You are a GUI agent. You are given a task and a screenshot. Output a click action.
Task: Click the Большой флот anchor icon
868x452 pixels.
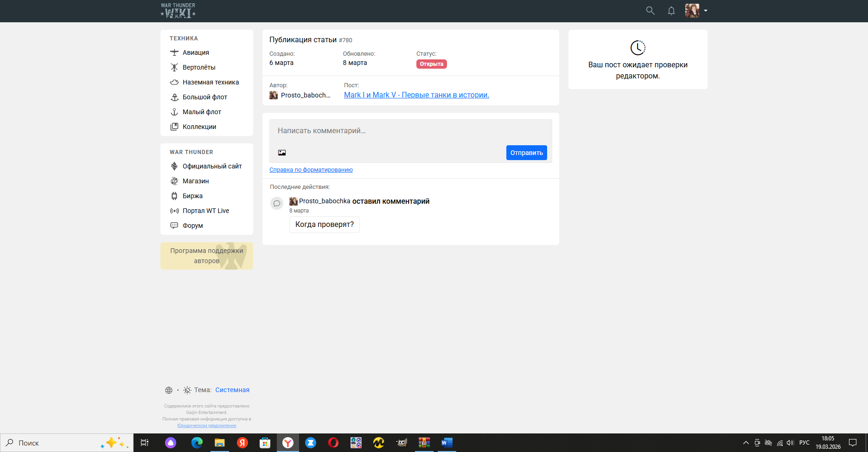click(174, 97)
